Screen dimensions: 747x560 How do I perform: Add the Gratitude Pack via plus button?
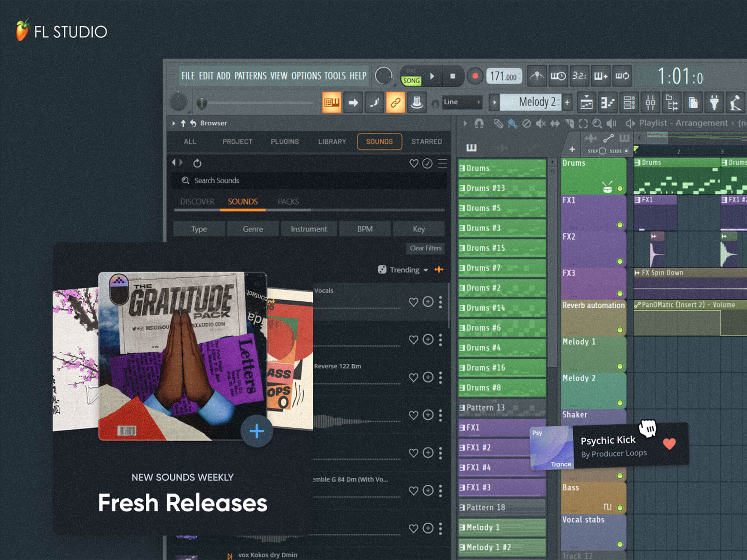pyautogui.click(x=257, y=431)
